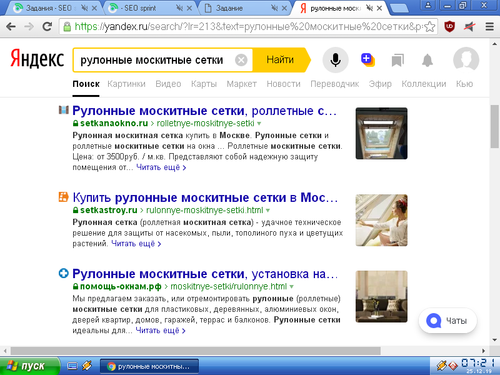Click the помощь-окнам.рф favicon beside the third result

[x=64, y=274]
